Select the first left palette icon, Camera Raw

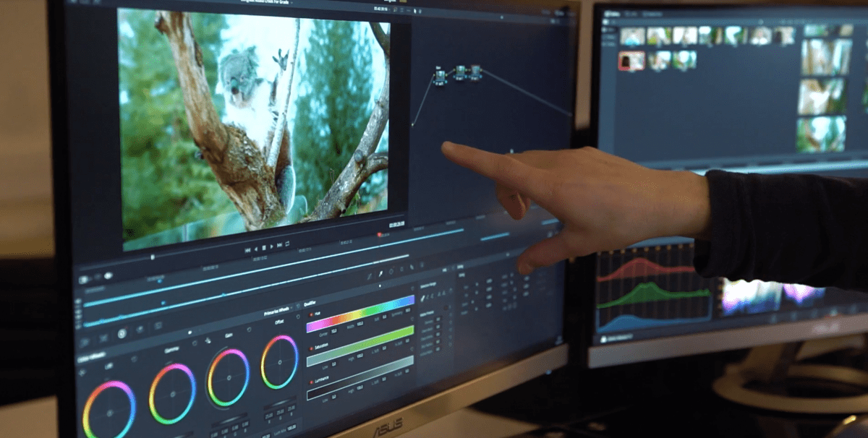point(84,343)
